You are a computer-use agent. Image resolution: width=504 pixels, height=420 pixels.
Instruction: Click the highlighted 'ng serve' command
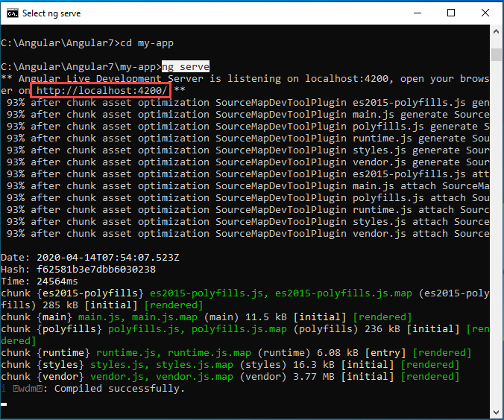[x=186, y=67]
